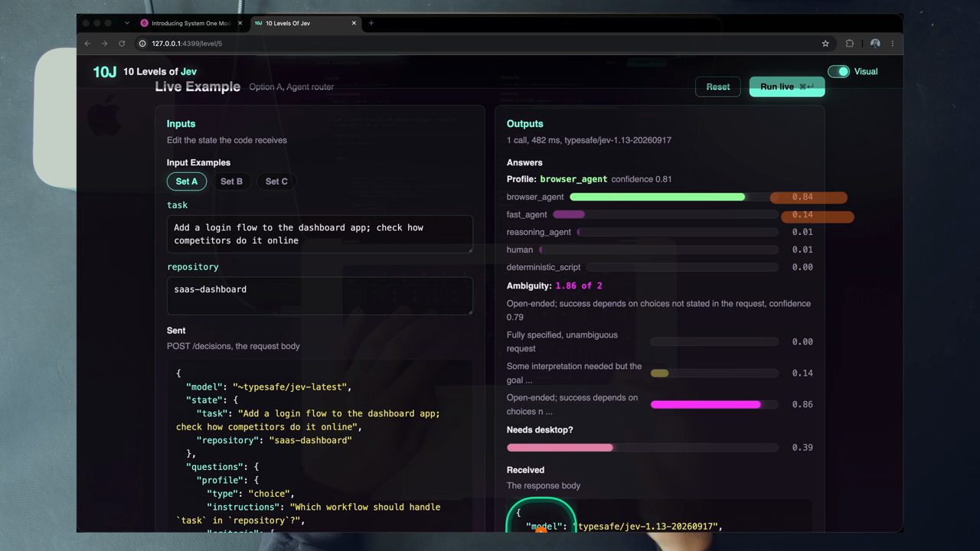Click the 'Some interpretation needed but the goal' label

(x=574, y=373)
